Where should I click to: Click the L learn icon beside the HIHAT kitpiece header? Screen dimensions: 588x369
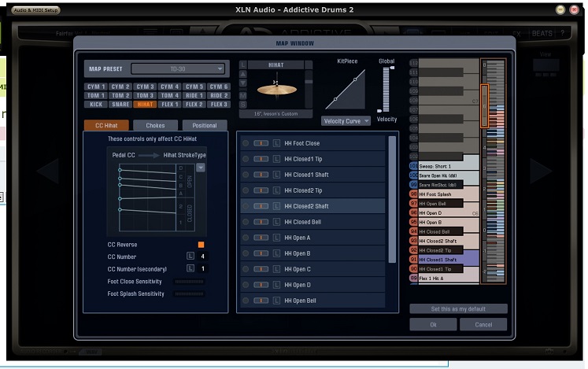coord(243,65)
